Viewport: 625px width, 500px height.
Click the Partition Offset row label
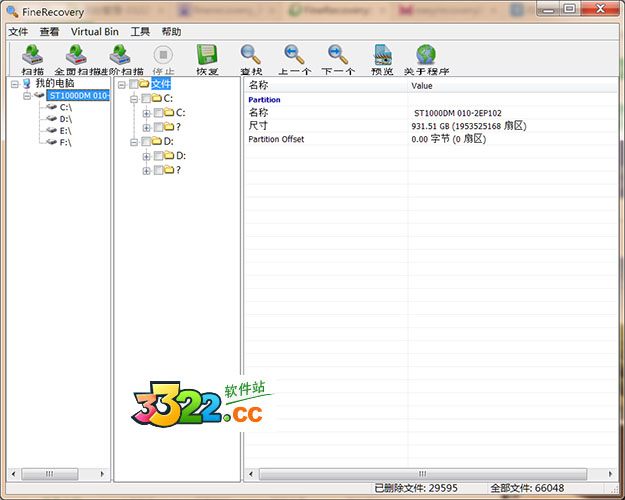pyautogui.click(x=276, y=139)
